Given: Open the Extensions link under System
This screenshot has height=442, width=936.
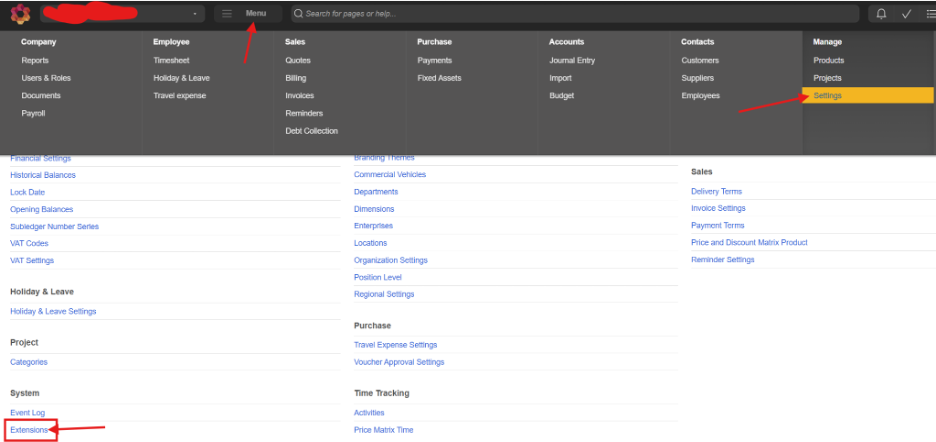Looking at the screenshot, I should pyautogui.click(x=29, y=430).
